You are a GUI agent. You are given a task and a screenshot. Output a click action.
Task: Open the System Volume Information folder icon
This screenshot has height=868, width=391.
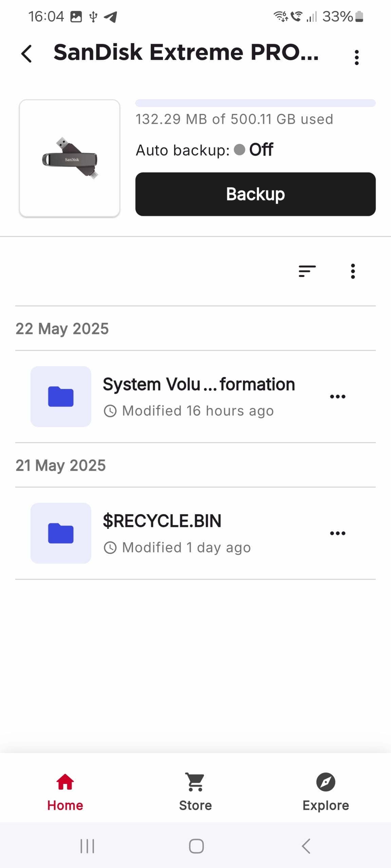pyautogui.click(x=61, y=396)
